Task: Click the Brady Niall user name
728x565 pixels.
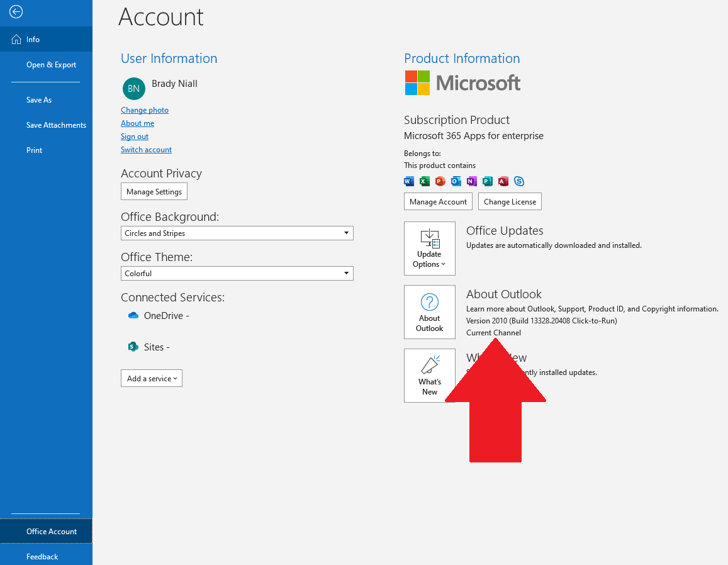Action: click(174, 84)
